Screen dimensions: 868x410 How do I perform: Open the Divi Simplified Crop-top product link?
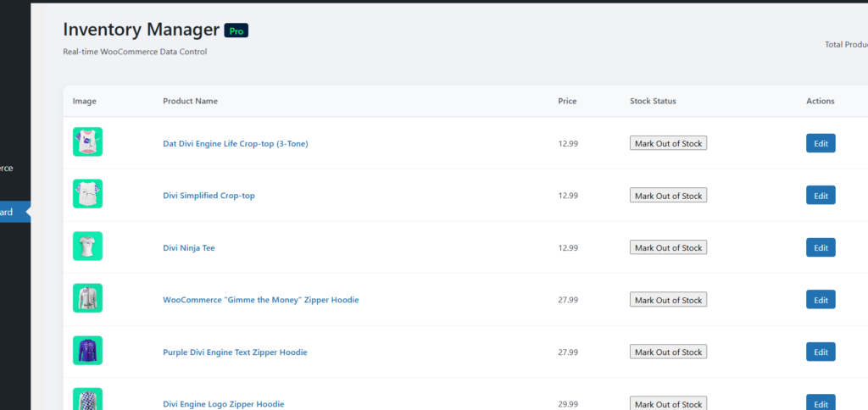tap(209, 196)
